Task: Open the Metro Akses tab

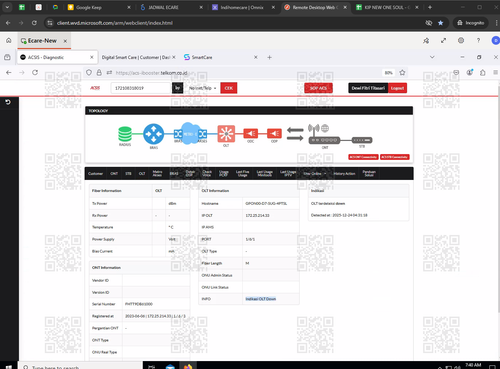Action: coord(157,173)
